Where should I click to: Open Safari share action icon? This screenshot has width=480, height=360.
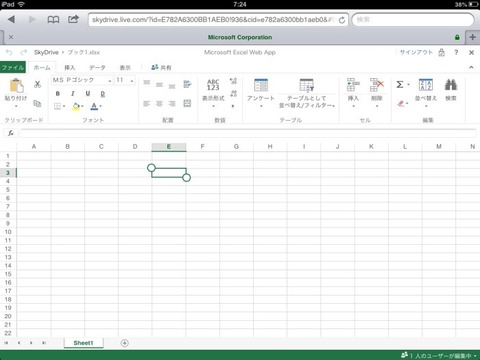click(x=73, y=19)
